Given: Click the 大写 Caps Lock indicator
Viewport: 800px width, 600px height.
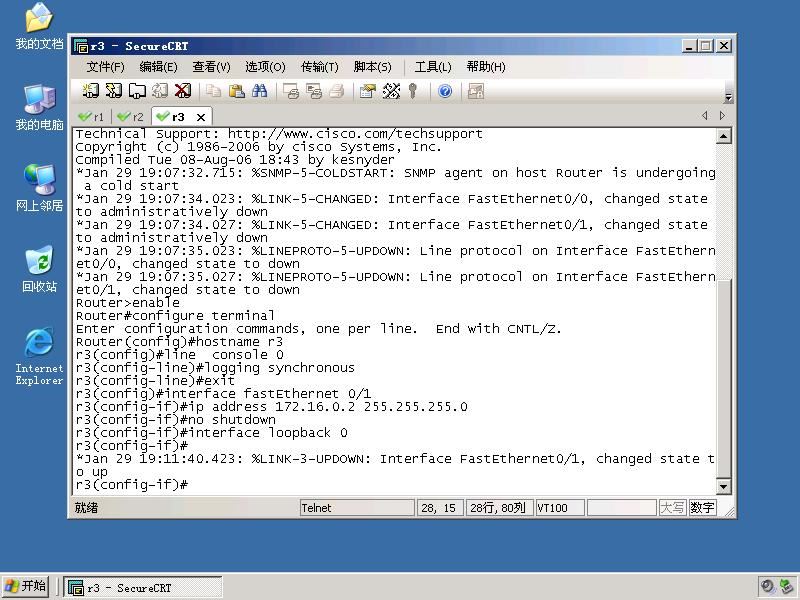Looking at the screenshot, I should tap(672, 508).
